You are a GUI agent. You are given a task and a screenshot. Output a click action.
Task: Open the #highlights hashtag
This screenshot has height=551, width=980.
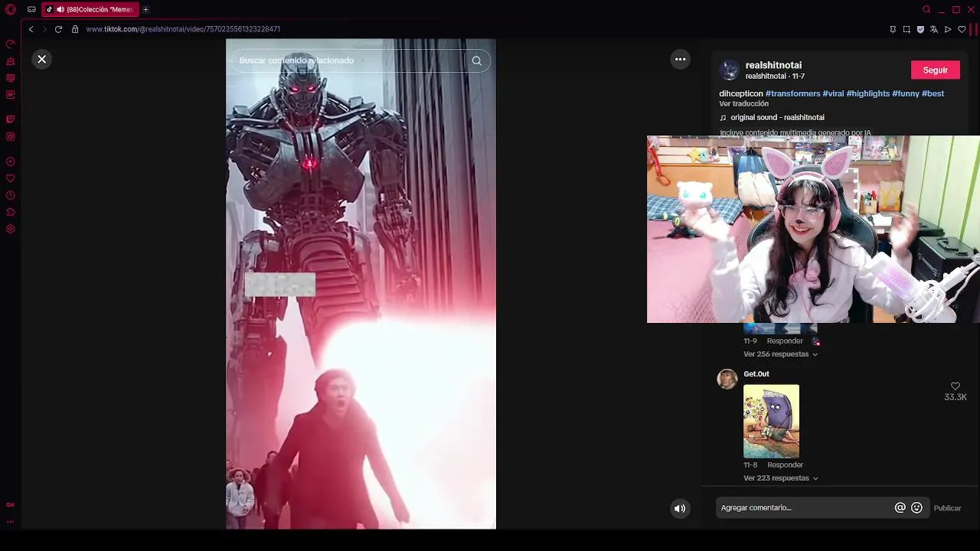pyautogui.click(x=867, y=93)
